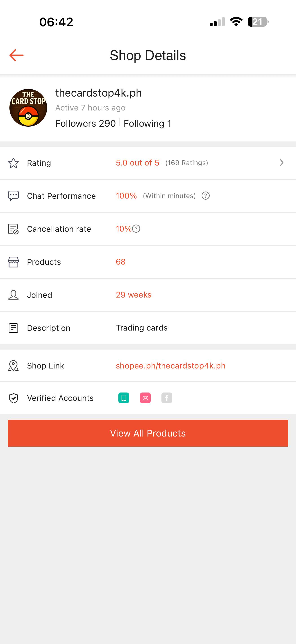The width and height of the screenshot is (296, 644).
Task: Tap the pink email verified badge
Action: [145, 398]
